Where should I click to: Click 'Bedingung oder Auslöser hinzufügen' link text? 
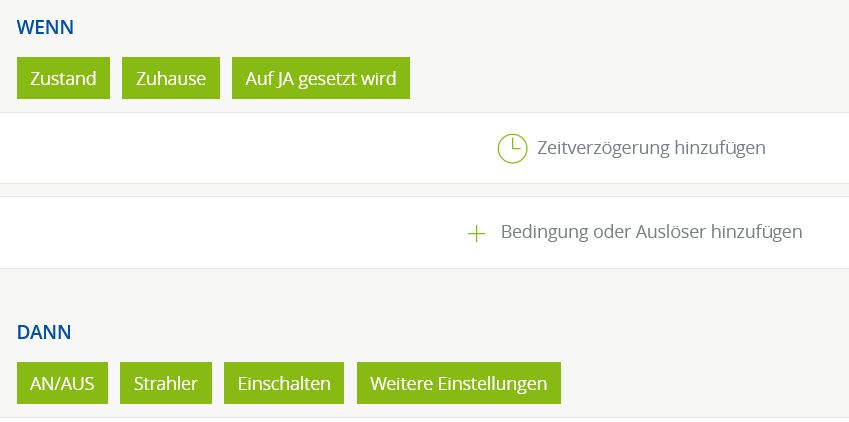[x=651, y=232]
